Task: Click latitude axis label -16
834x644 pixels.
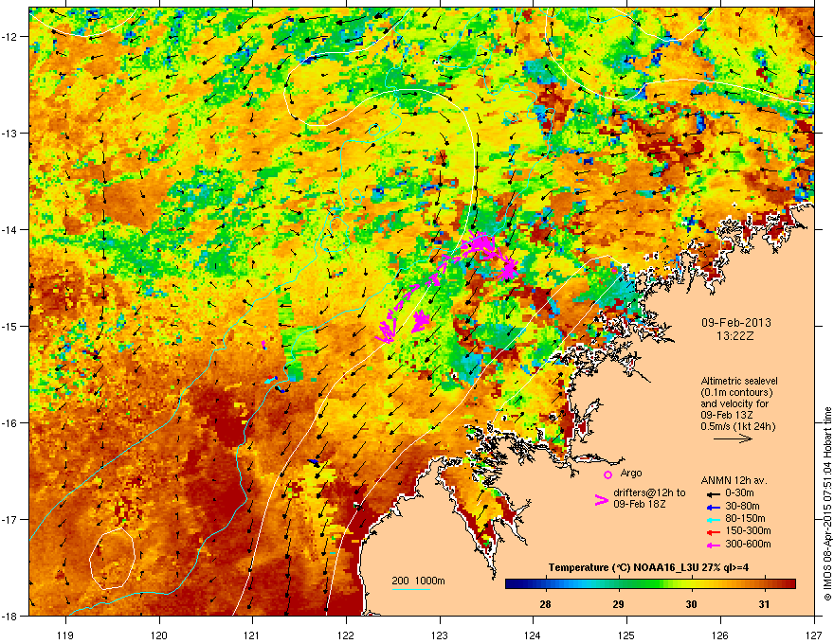Action: [10, 423]
